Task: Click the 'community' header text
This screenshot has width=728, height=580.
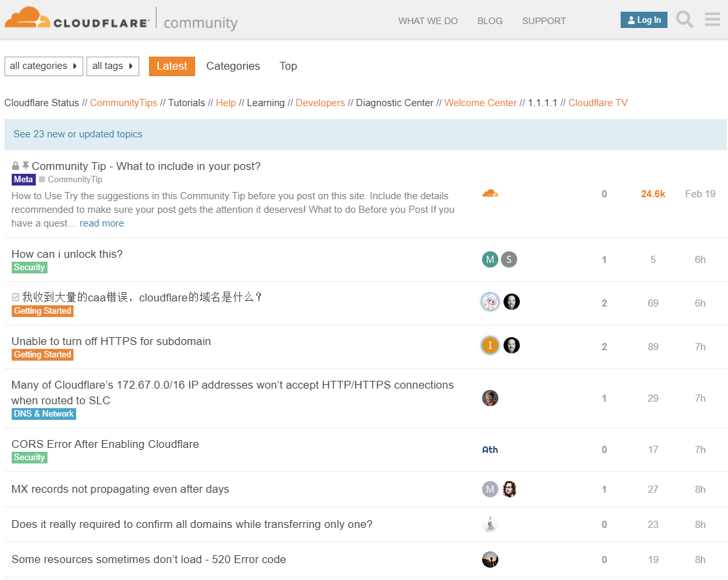Action: point(200,23)
